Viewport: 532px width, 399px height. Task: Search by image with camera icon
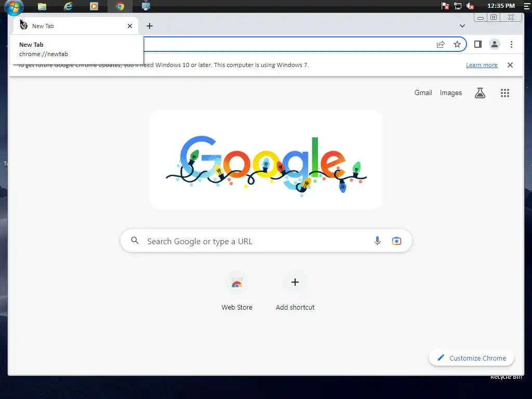396,241
